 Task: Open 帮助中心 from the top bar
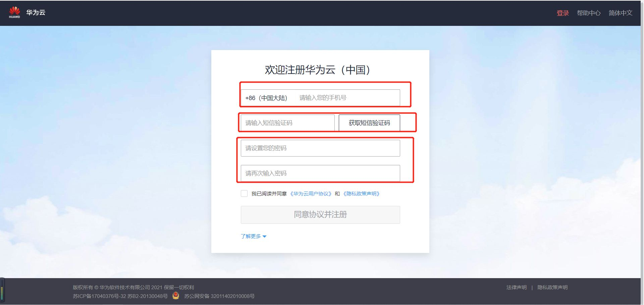pyautogui.click(x=589, y=13)
